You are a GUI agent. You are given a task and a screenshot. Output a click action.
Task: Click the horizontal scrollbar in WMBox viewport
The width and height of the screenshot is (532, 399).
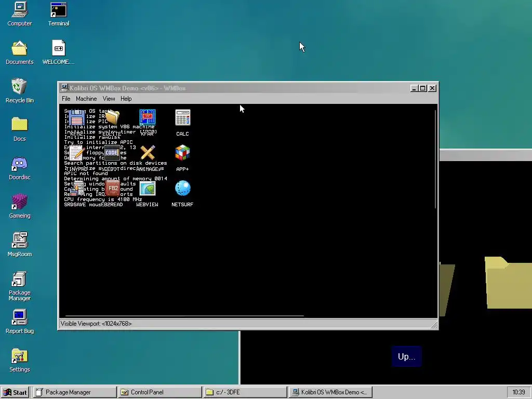point(184,315)
